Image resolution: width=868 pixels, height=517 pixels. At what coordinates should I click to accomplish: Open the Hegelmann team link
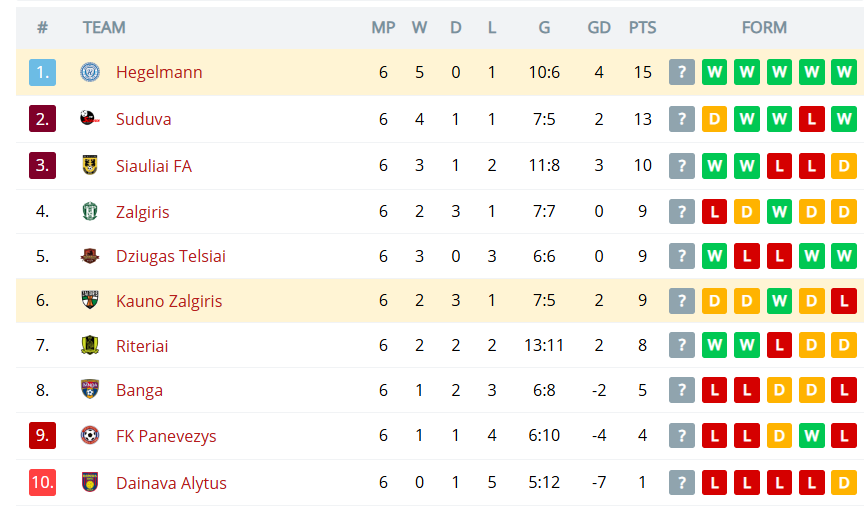click(159, 73)
